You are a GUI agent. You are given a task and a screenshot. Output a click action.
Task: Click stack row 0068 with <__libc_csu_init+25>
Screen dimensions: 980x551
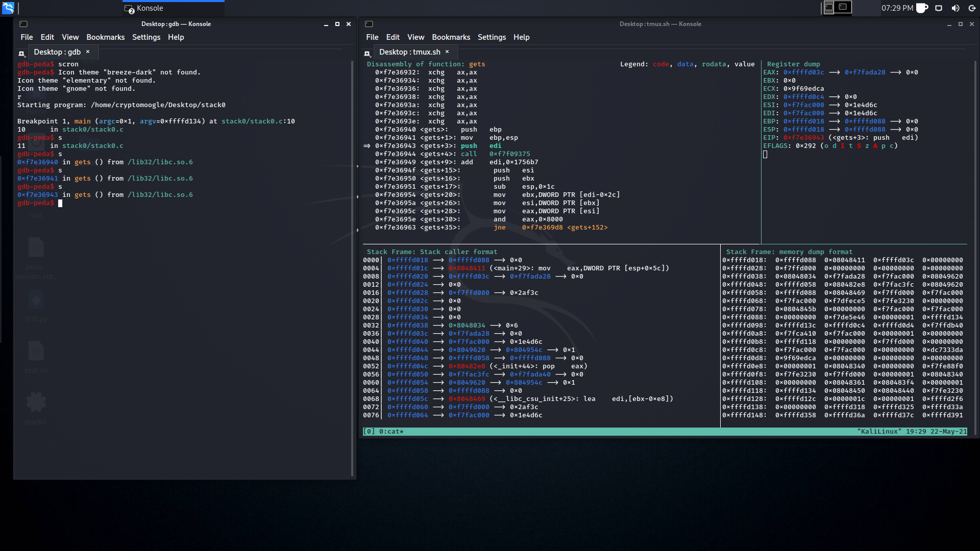pyautogui.click(x=518, y=399)
